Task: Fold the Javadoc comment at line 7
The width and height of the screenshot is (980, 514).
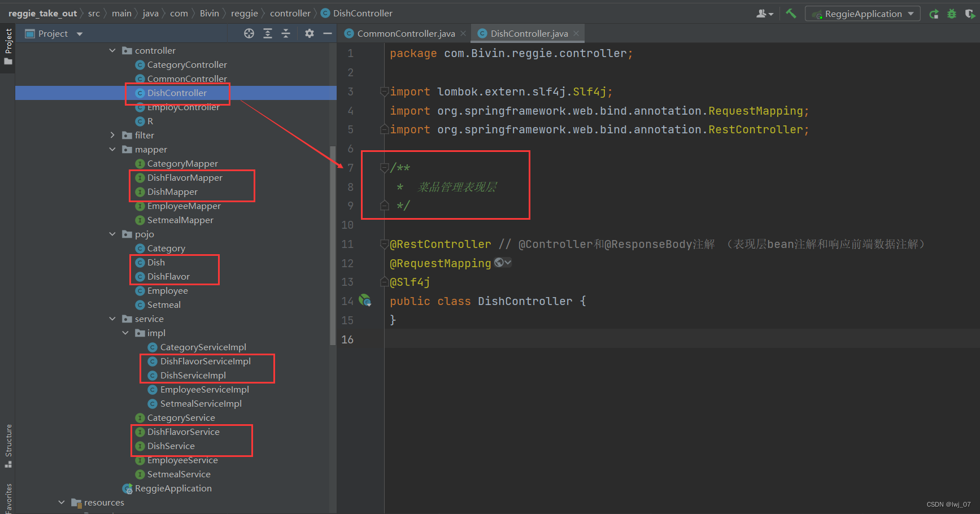Action: (385, 168)
